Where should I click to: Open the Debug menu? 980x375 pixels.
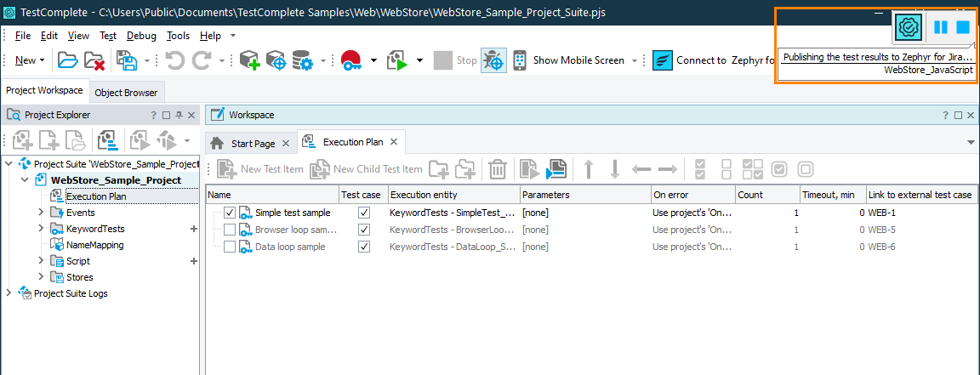point(141,36)
